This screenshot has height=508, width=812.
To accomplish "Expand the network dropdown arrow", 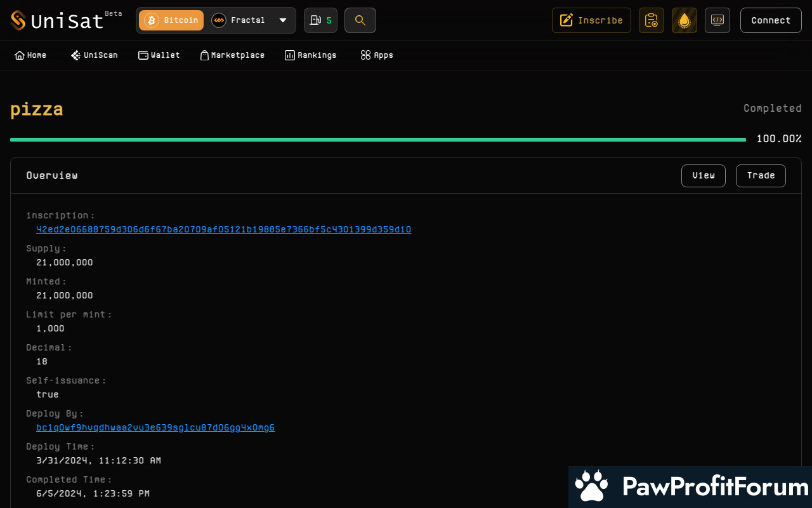I will (283, 20).
